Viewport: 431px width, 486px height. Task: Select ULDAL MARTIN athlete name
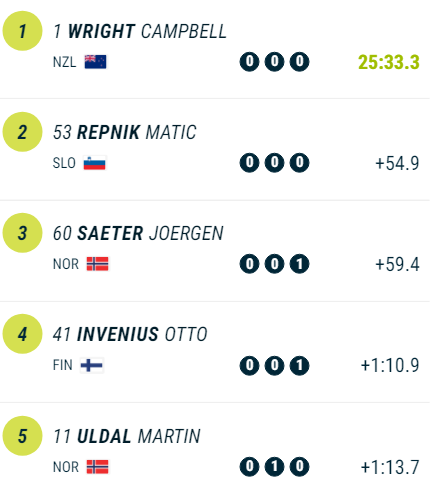139,437
